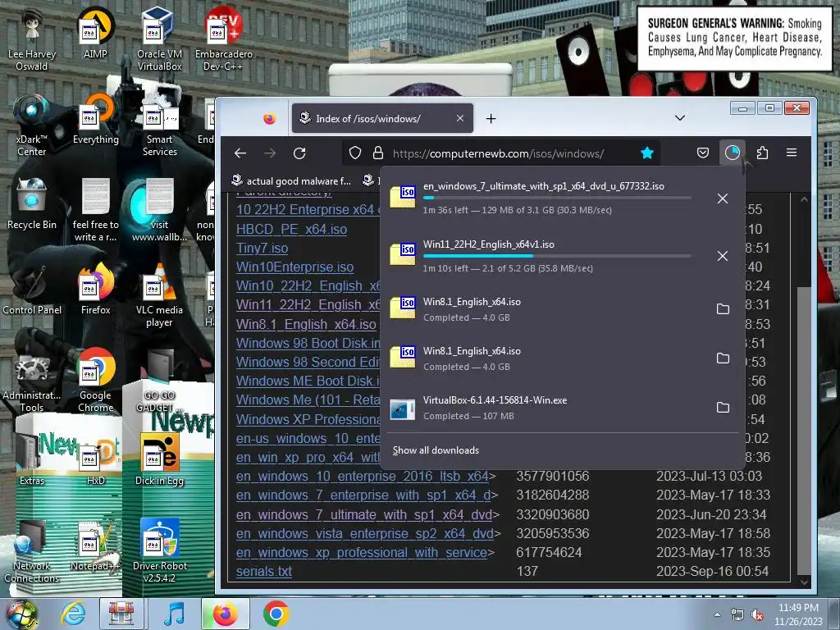Click the downloads progress toolbar icon
The height and width of the screenshot is (630, 840).
733,153
